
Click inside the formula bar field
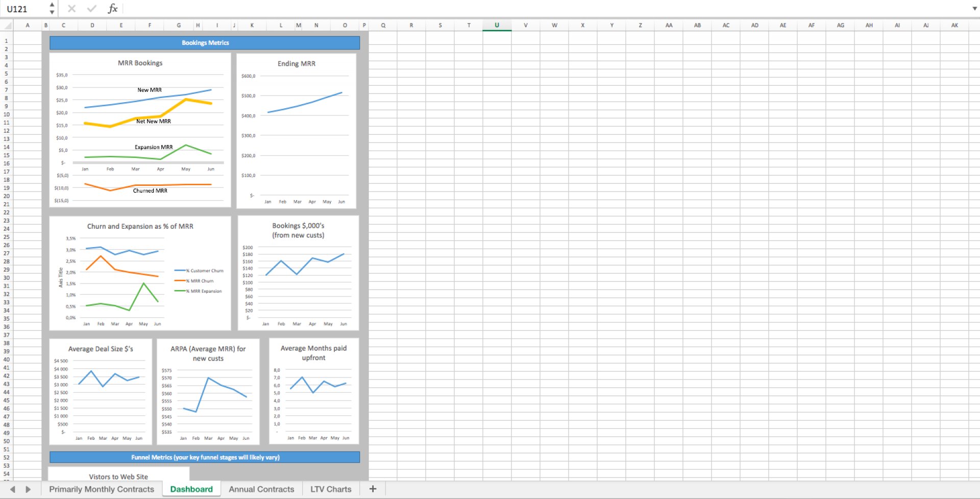[546, 9]
